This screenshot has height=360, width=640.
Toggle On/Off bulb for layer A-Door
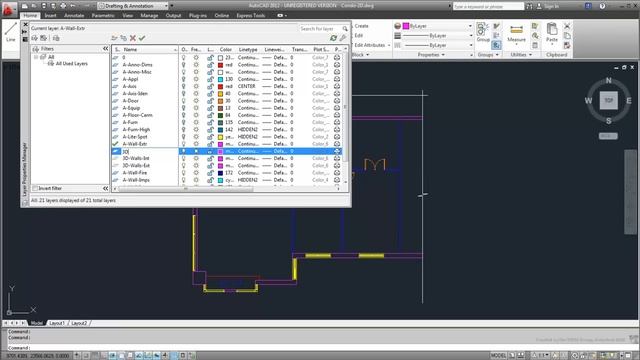pyautogui.click(x=184, y=101)
